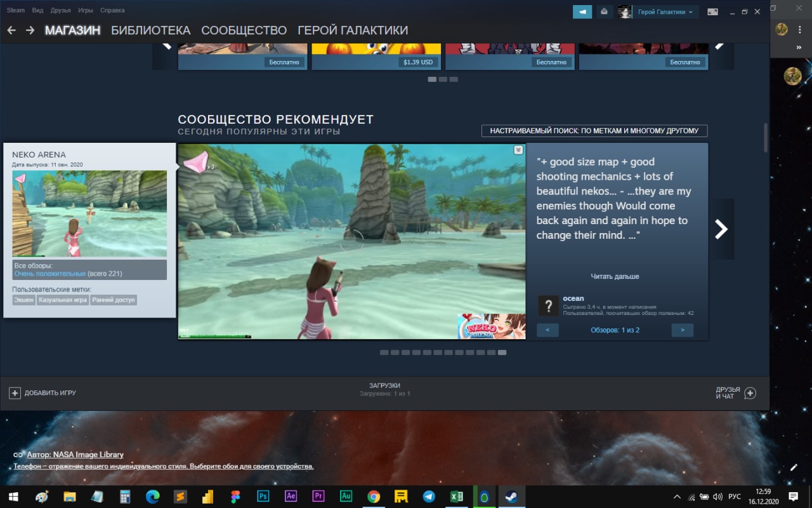The image size is (812, 508).
Task: Open the Автор: NASA Image Library link
Action: pyautogui.click(x=75, y=455)
